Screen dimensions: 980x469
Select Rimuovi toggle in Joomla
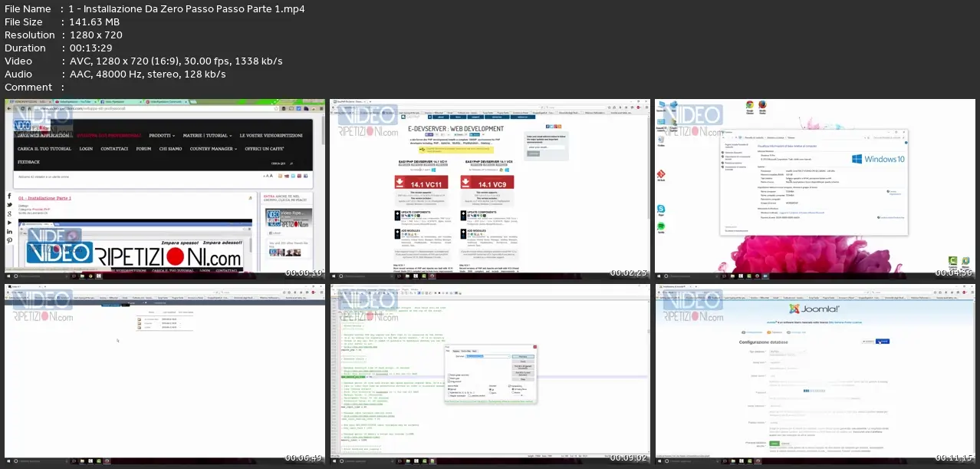pyautogui.click(x=785, y=444)
